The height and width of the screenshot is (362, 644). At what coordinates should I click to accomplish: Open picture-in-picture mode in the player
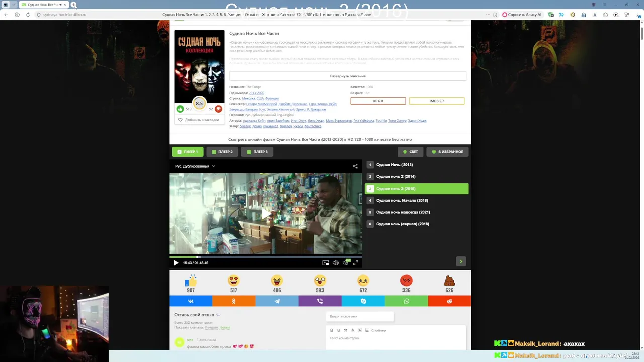click(326, 263)
